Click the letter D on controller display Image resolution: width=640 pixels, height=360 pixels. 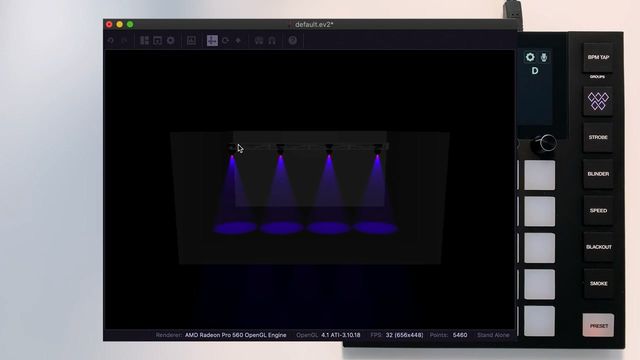coord(535,71)
